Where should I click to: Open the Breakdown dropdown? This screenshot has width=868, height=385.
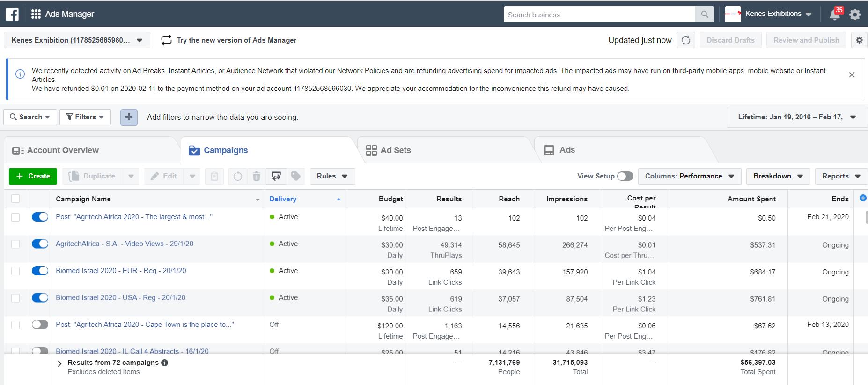[778, 176]
